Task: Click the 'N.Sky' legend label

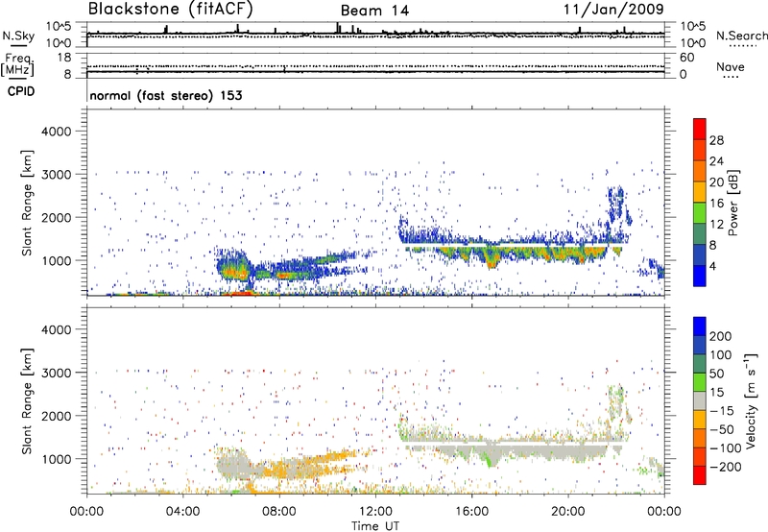Action: click(x=18, y=36)
